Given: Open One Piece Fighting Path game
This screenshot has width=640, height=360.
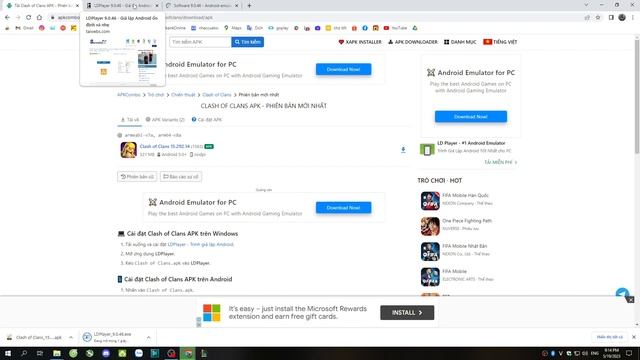Looking at the screenshot, I should [467, 221].
